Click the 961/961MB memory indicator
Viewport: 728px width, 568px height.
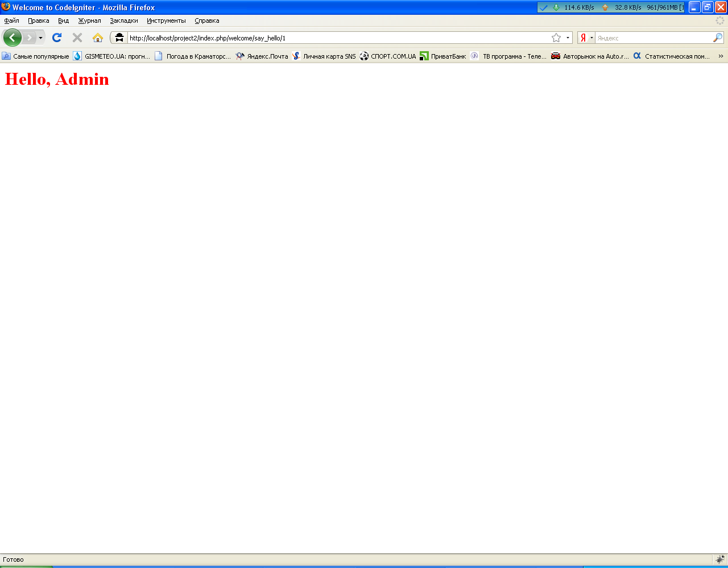pyautogui.click(x=665, y=7)
